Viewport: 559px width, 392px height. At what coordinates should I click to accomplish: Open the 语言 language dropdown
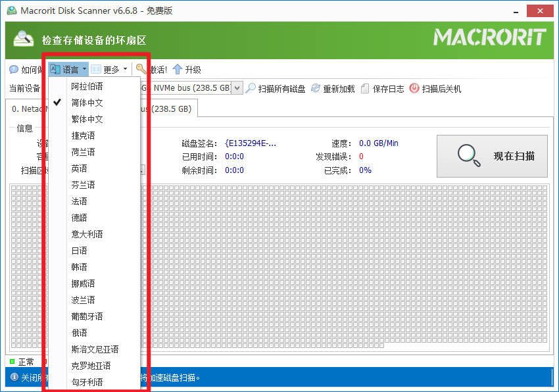tap(68, 70)
